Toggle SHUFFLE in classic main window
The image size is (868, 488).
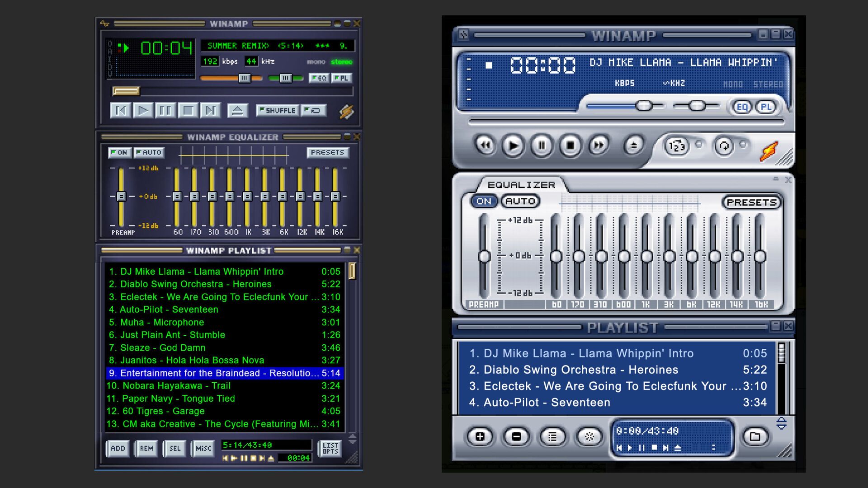(277, 110)
